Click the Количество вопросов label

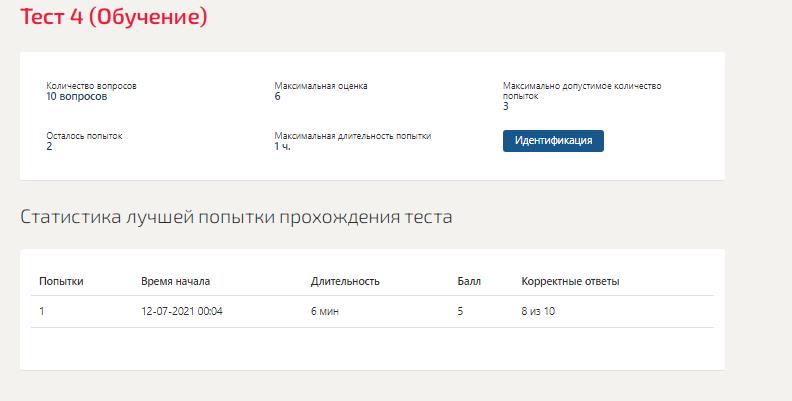91,86
